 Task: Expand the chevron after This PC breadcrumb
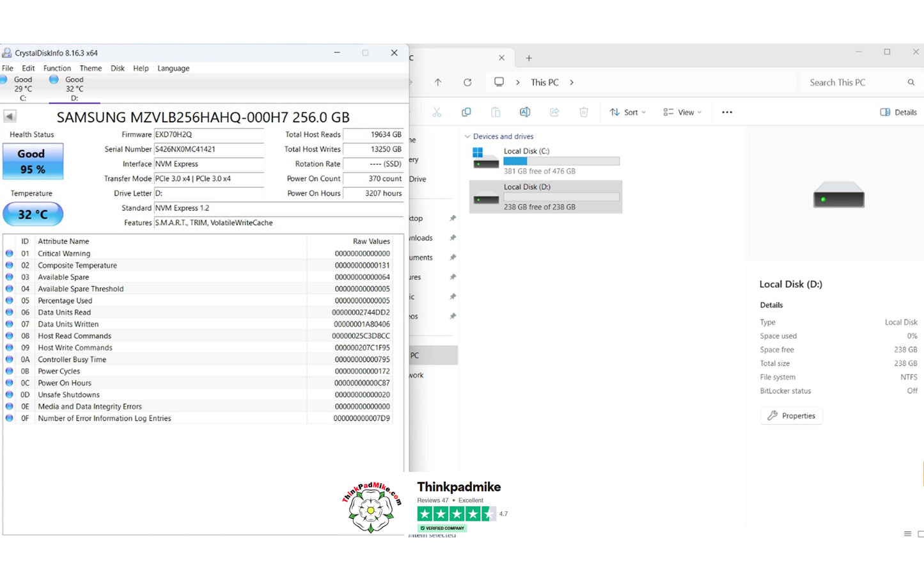click(572, 83)
